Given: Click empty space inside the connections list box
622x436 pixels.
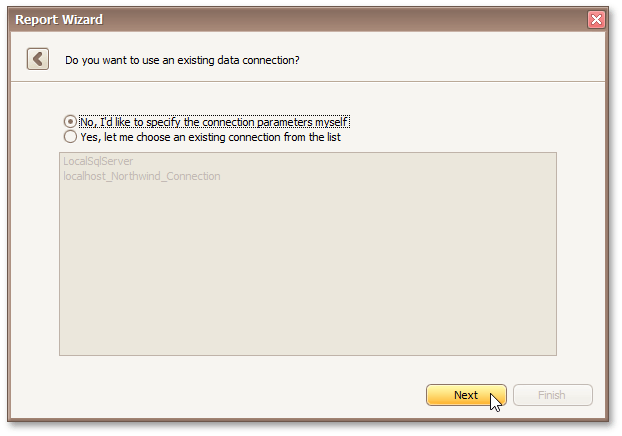Looking at the screenshot, I should point(307,270).
